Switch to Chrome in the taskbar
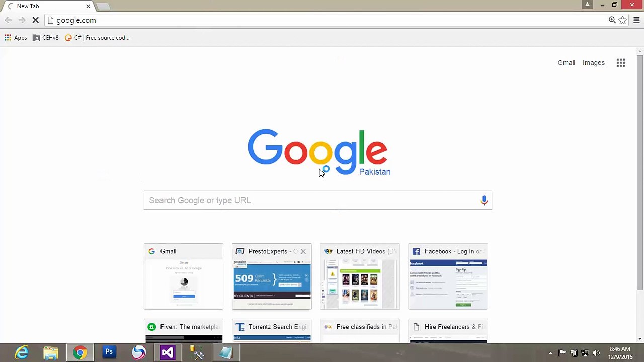 80,353
